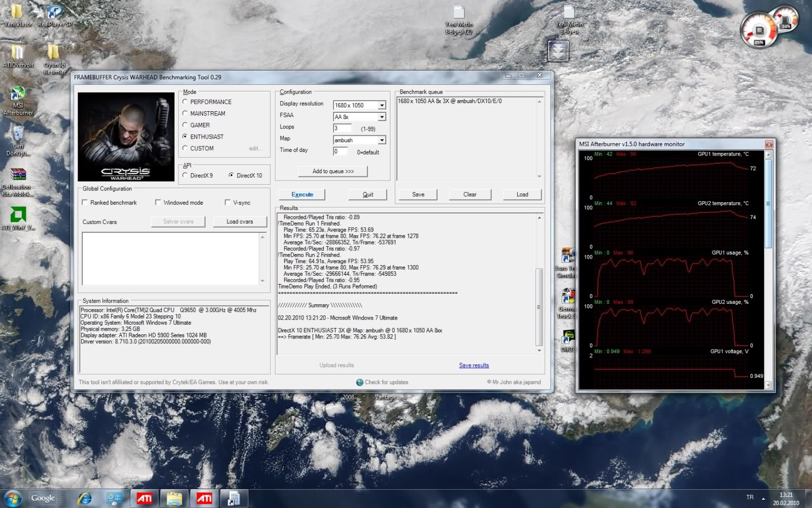Screen dimensions: 812x508
Task: Select CUSTOM mode
Action: coord(185,148)
